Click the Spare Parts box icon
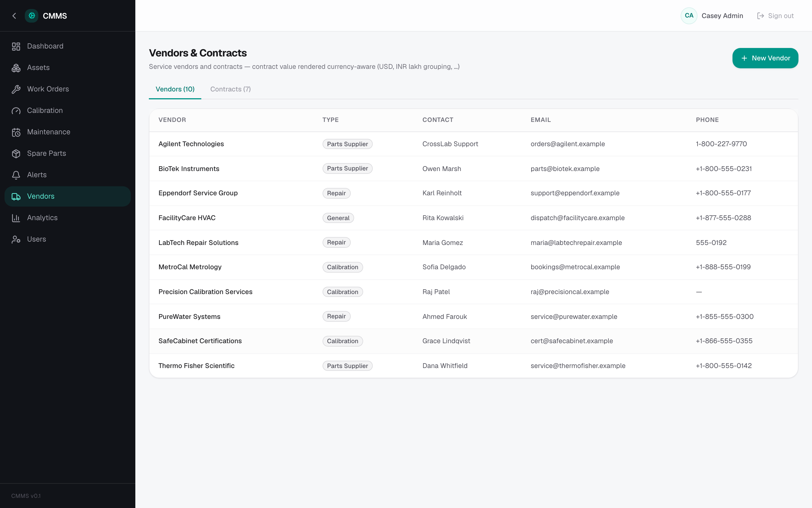 click(16, 154)
